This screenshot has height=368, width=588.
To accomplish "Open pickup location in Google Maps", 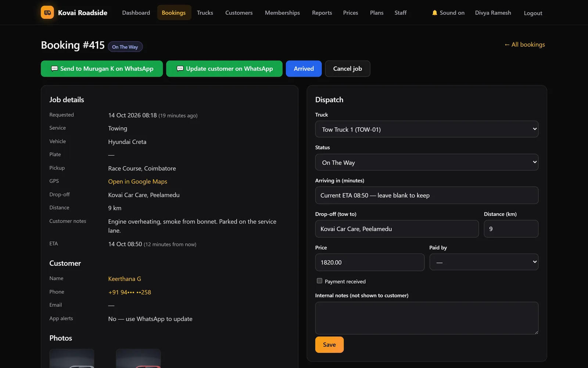I will click(x=137, y=181).
